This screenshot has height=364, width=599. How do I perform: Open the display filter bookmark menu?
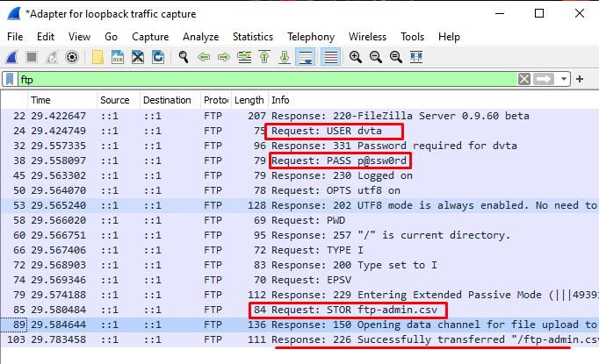tap(10, 79)
